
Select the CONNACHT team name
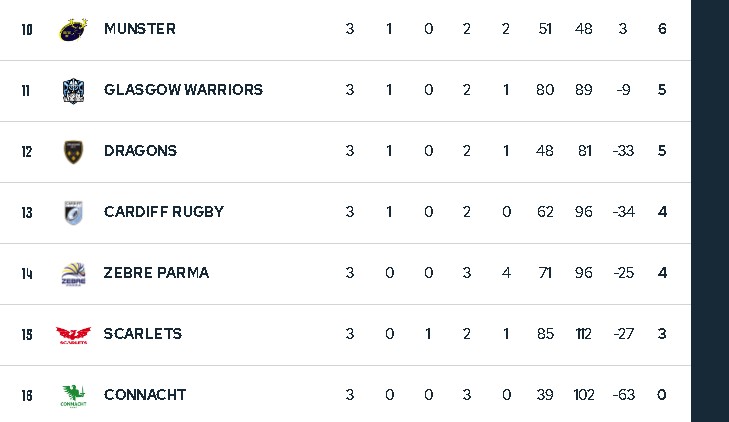click(x=145, y=395)
